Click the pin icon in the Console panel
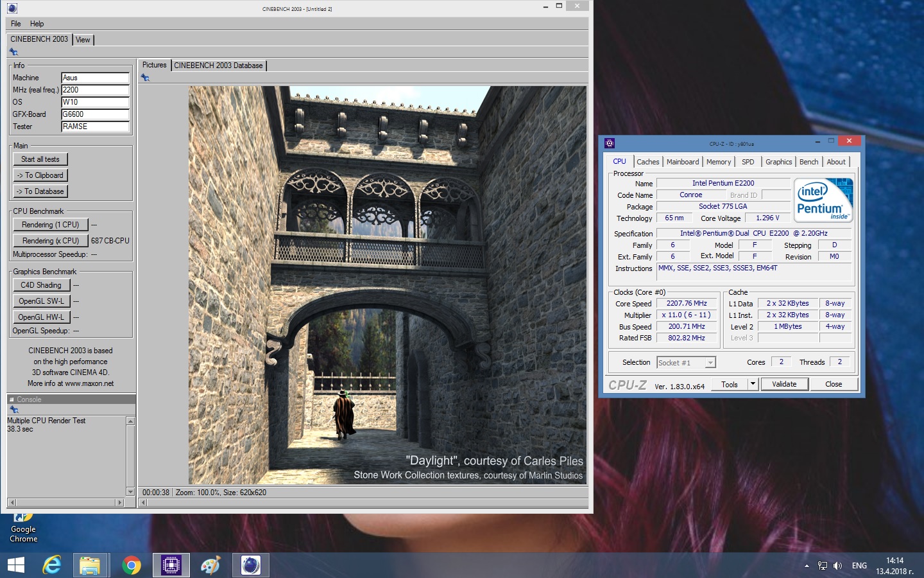 (13, 410)
